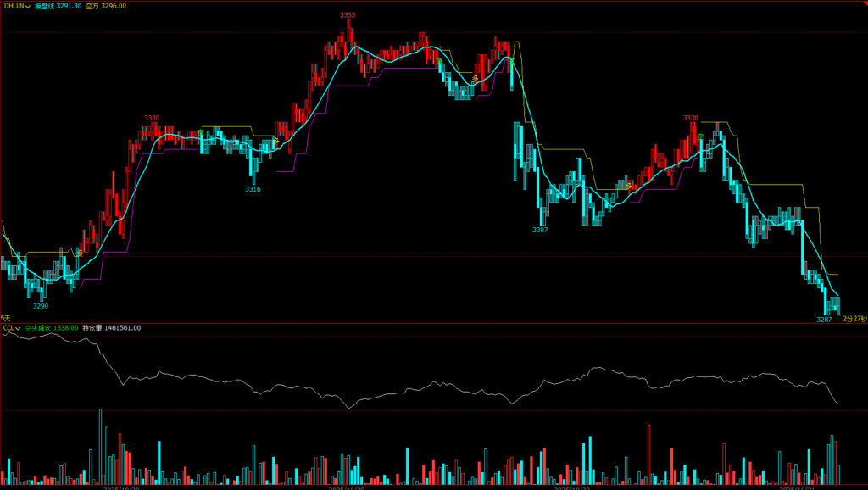Select the 空头减仓 1338.00 label
Screen dimensions: 868x490
point(51,327)
